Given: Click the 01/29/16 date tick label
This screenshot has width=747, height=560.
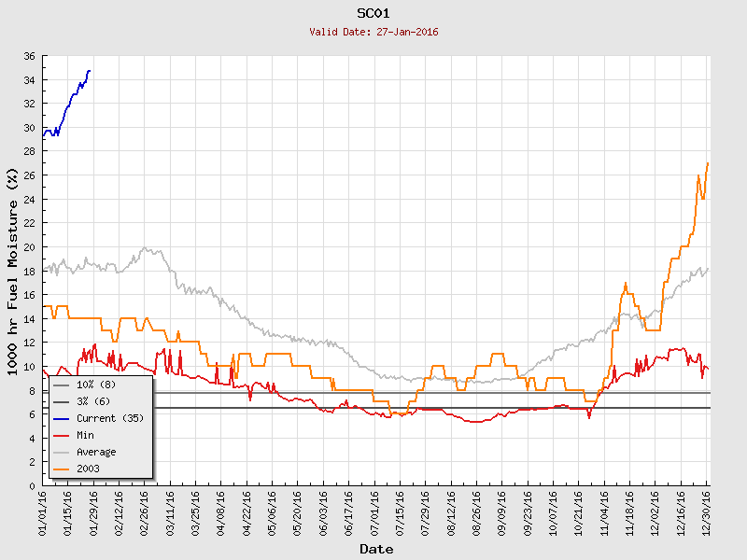Looking at the screenshot, I should [x=93, y=511].
